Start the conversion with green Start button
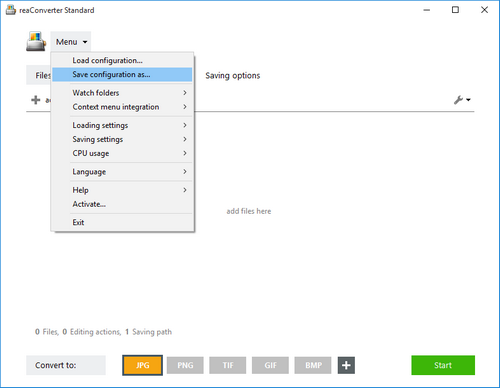Screen dimensions: 500x388 [443, 365]
